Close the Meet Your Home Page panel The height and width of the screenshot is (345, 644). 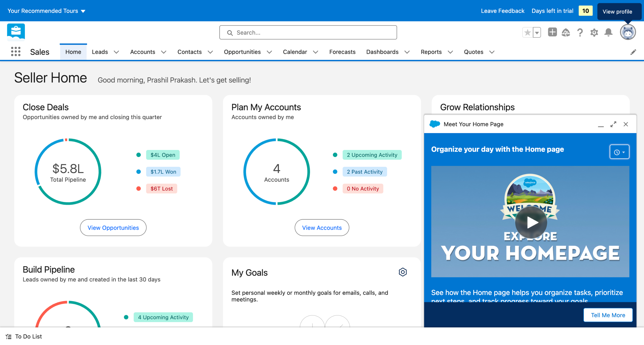click(x=626, y=124)
